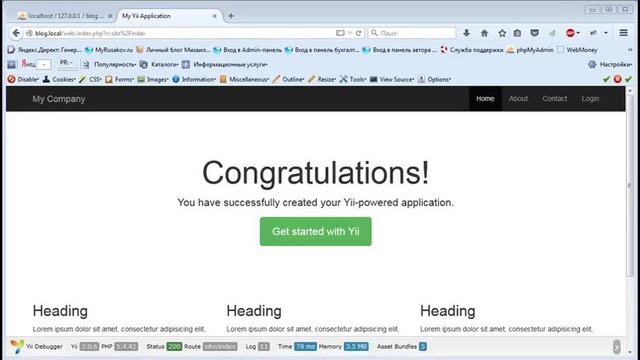
Task: Open the Information dropdown menu
Action: pos(194,79)
